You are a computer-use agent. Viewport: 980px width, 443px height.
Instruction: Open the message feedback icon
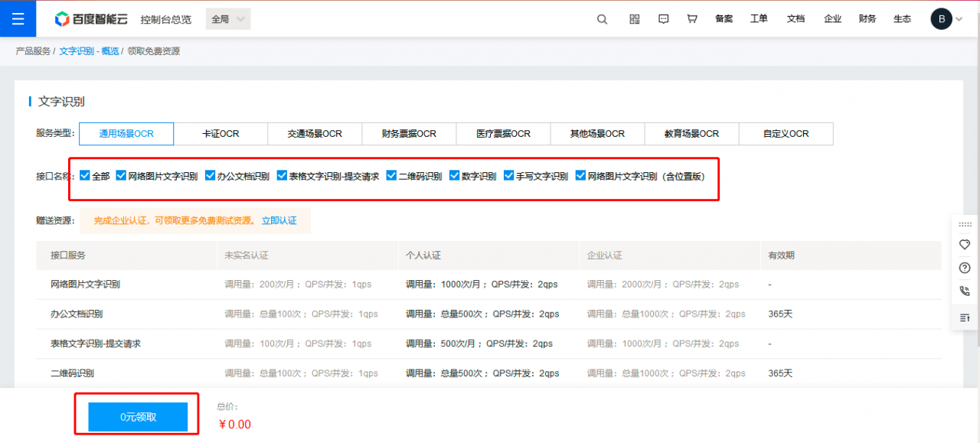[663, 18]
